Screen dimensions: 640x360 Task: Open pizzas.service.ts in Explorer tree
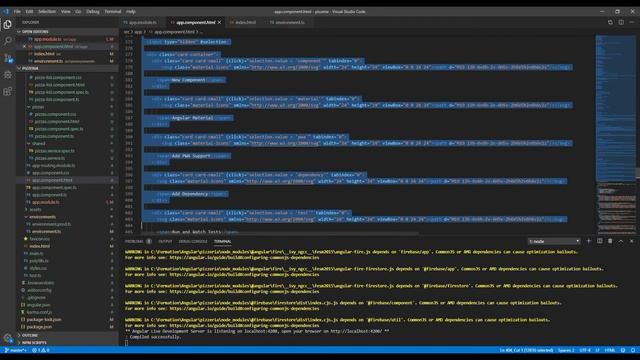49,158
